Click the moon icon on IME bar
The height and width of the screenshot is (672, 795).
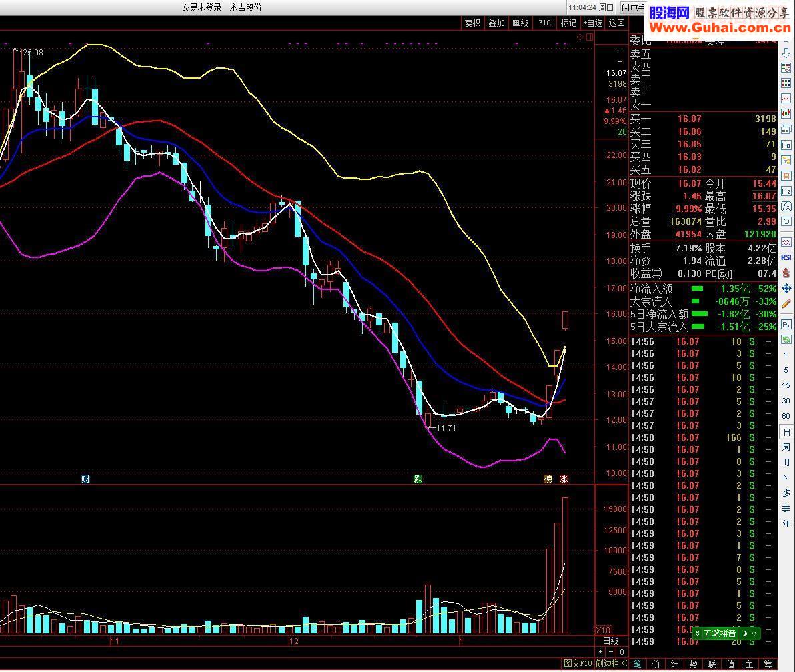pyautogui.click(x=744, y=633)
